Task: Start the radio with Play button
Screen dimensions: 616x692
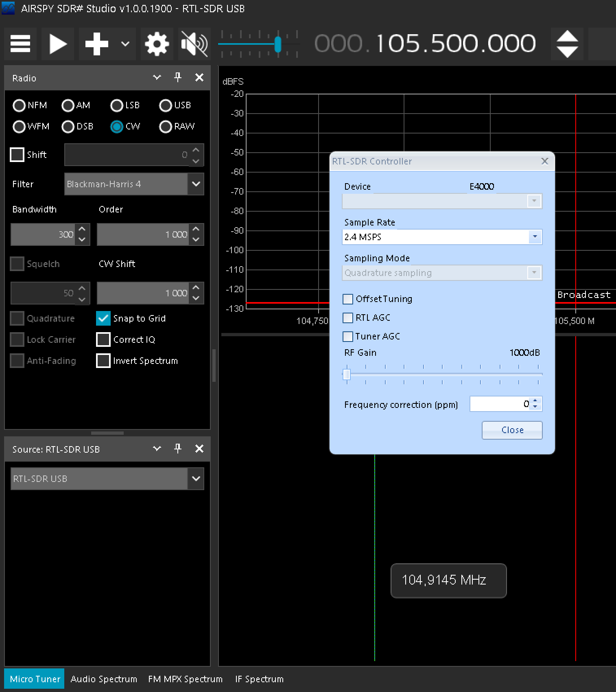Action: pos(58,44)
